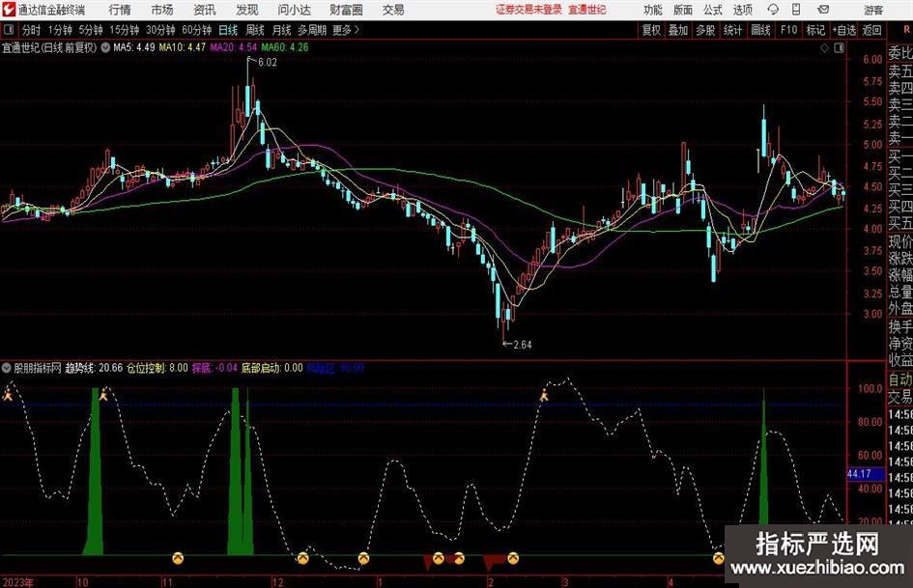Click the 仓位控制: 8.00 indicator label
Viewport: 913px width, 588px height.
[157, 368]
